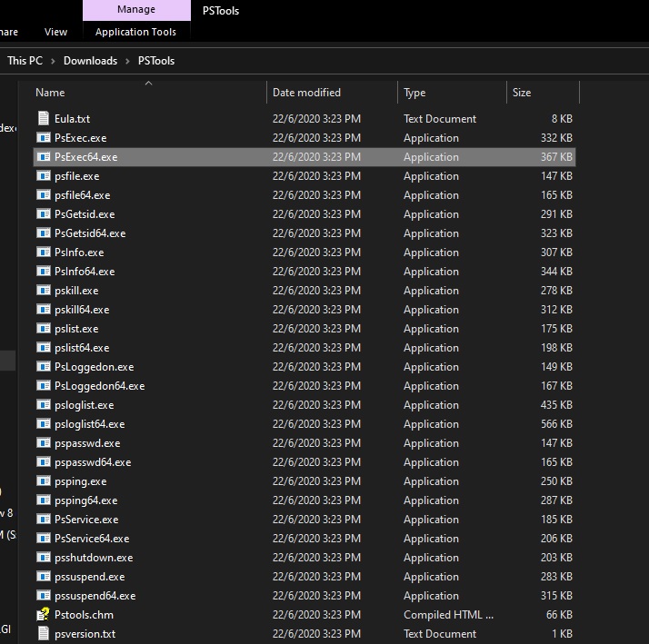
Task: Click the Eula.txt text file icon
Action: point(43,119)
